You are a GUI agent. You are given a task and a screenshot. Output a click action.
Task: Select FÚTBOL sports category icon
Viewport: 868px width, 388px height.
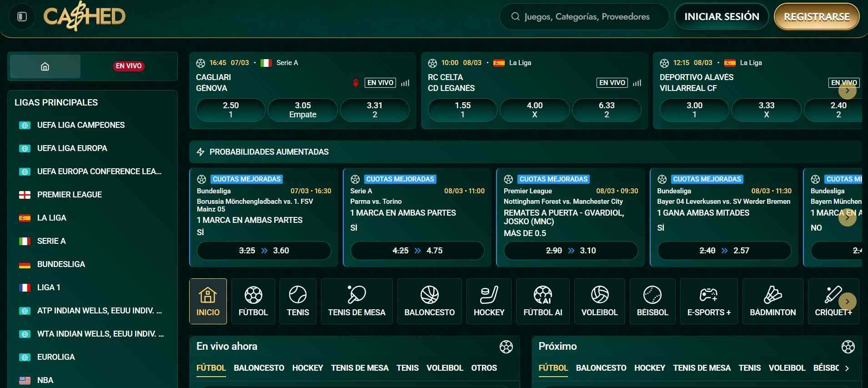(253, 301)
